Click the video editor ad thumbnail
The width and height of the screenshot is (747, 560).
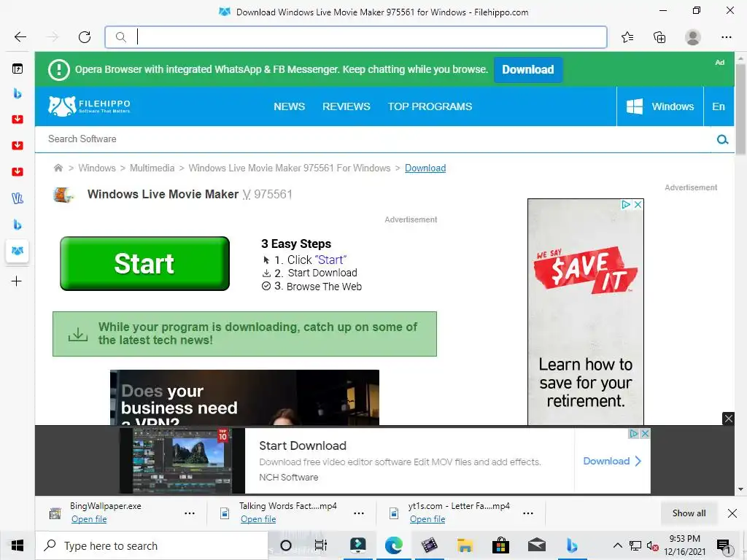point(182,461)
